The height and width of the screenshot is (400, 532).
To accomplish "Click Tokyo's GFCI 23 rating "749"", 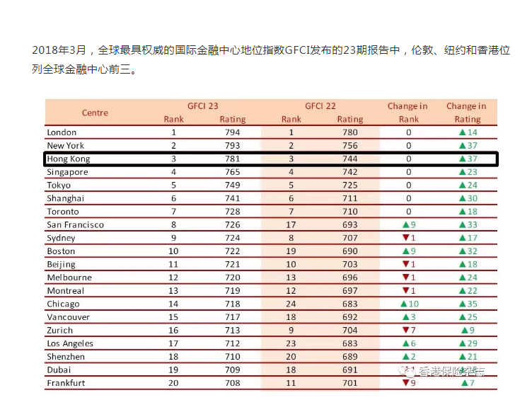I will coord(233,185).
